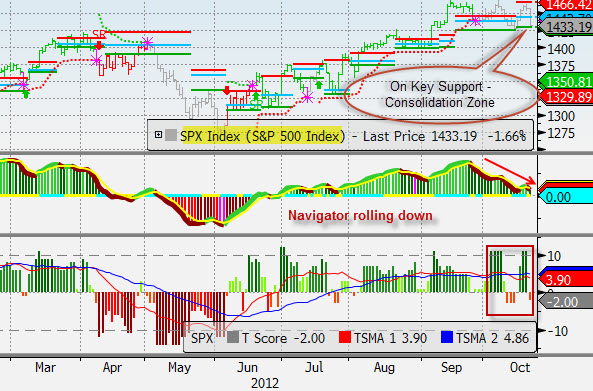
Task: Select the red 1329.89 price tag
Action: 566,97
